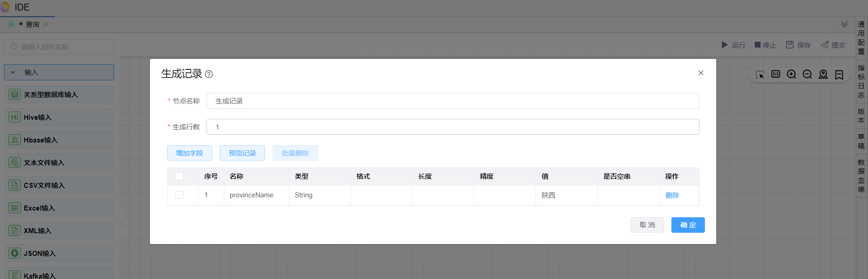
Task: Switch to the 查询 tab
Action: pyautogui.click(x=32, y=24)
